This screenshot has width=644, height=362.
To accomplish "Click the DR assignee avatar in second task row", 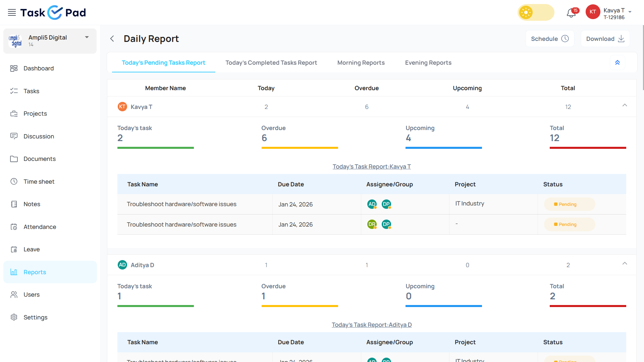I will click(x=372, y=224).
